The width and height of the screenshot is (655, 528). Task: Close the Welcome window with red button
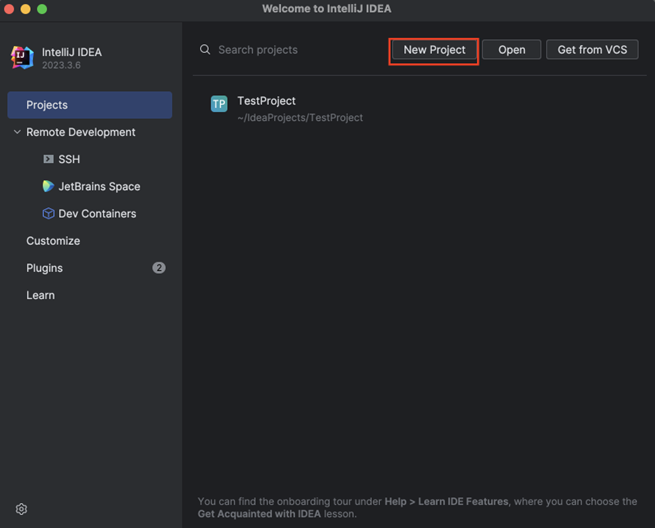(10, 9)
